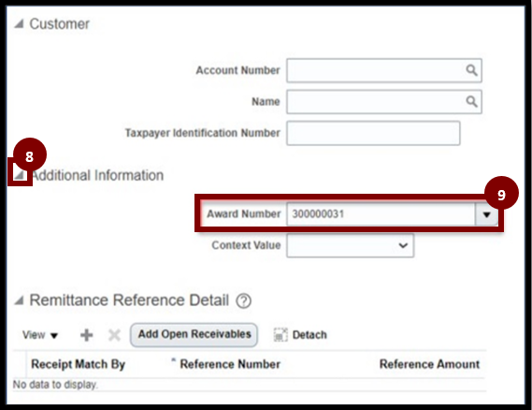Open the Remittance Reference Detail help icon
This screenshot has width=532, height=410.
(x=244, y=301)
